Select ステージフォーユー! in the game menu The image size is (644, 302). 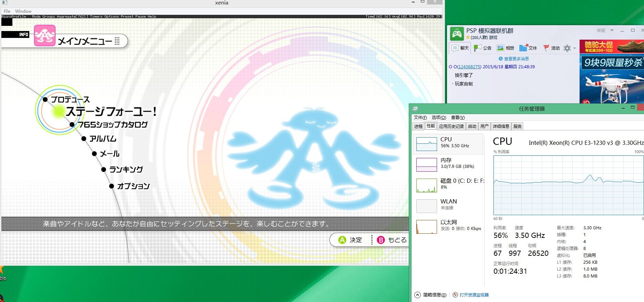tap(111, 111)
